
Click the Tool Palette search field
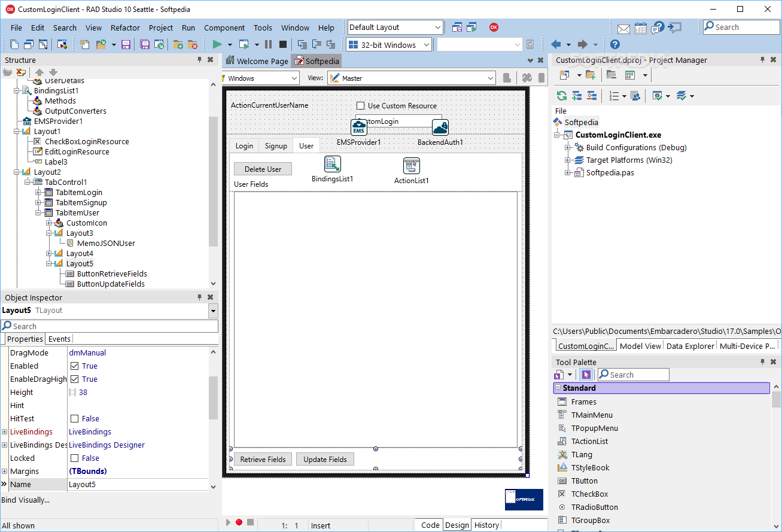click(x=633, y=375)
